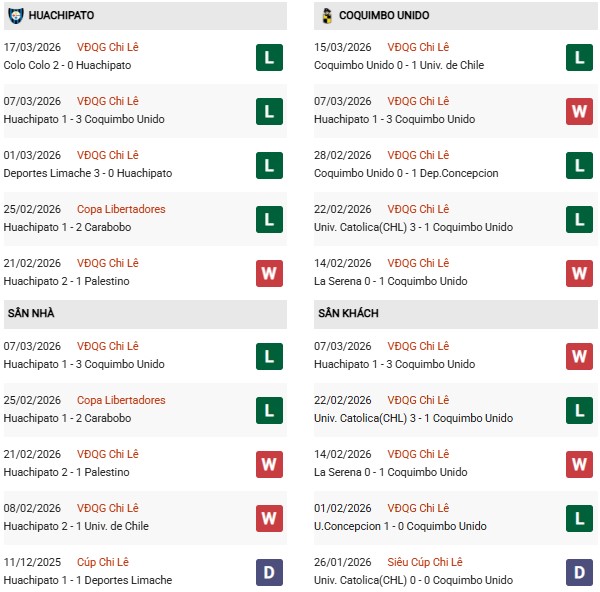Click the L badge for Coquimbo Unido 0-1 Univ. de Chile
The height and width of the screenshot is (592, 600).
580,58
